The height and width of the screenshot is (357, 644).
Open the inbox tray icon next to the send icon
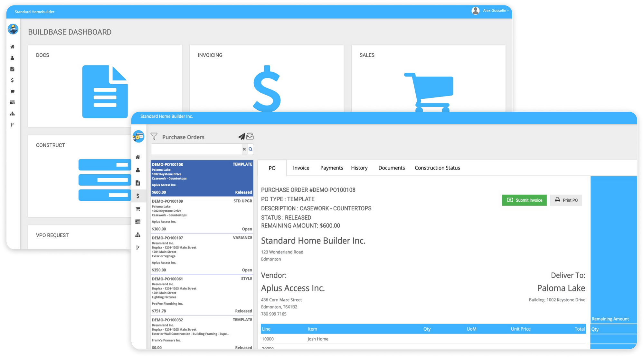(250, 136)
